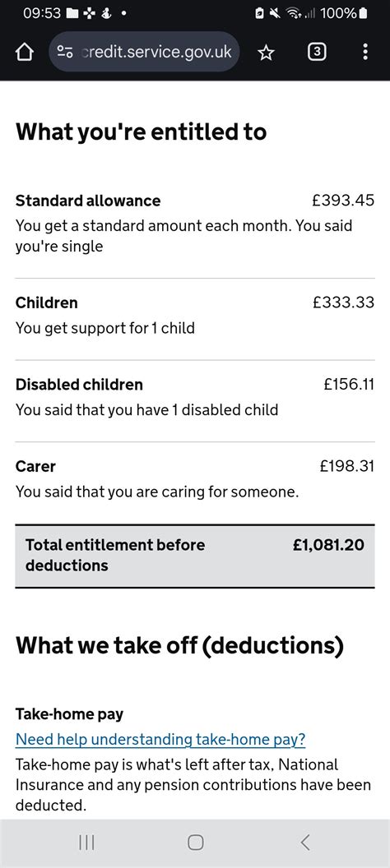The image size is (390, 868).
Task: Tap the muted sound status icon
Action: pyautogui.click(x=274, y=13)
